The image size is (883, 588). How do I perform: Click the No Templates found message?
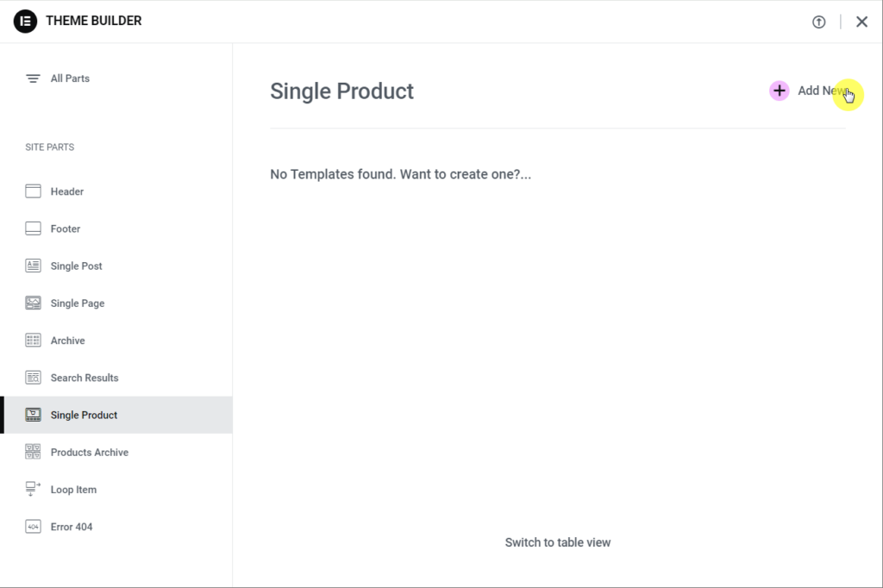click(400, 174)
